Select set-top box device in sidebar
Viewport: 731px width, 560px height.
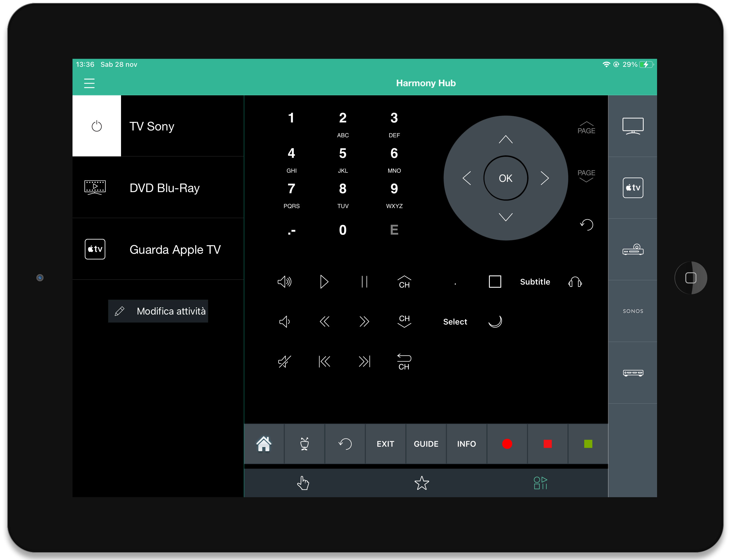tap(633, 373)
